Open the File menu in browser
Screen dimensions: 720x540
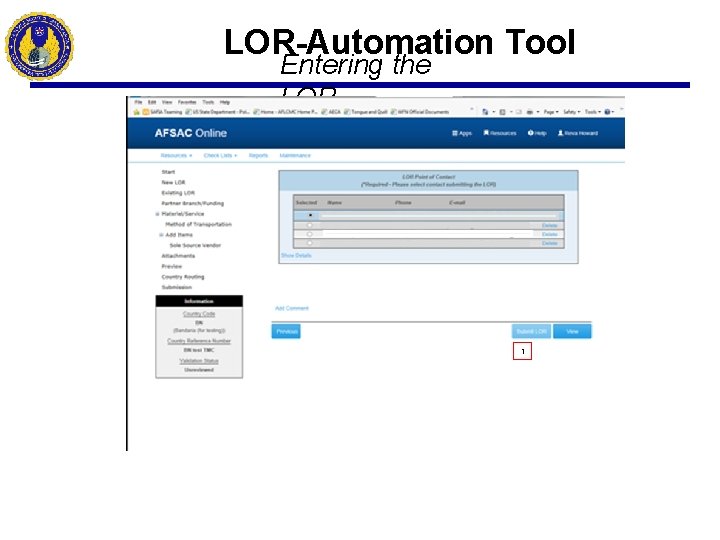[138, 102]
